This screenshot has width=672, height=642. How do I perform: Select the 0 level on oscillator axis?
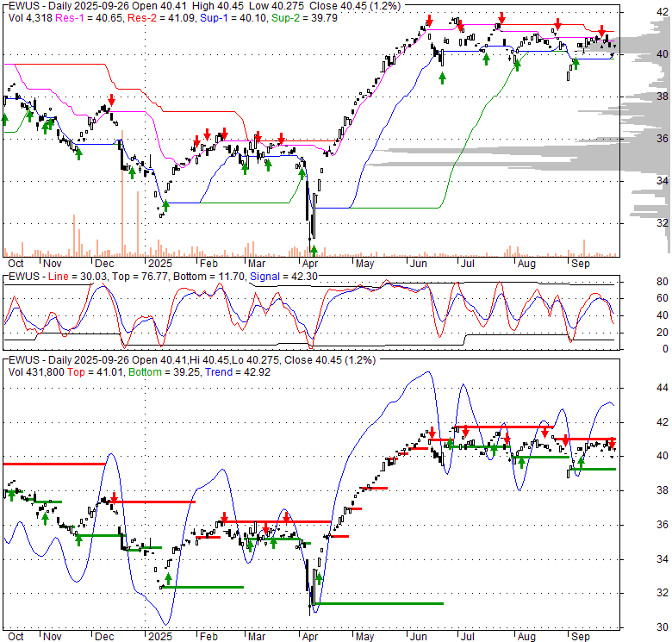click(x=665, y=349)
